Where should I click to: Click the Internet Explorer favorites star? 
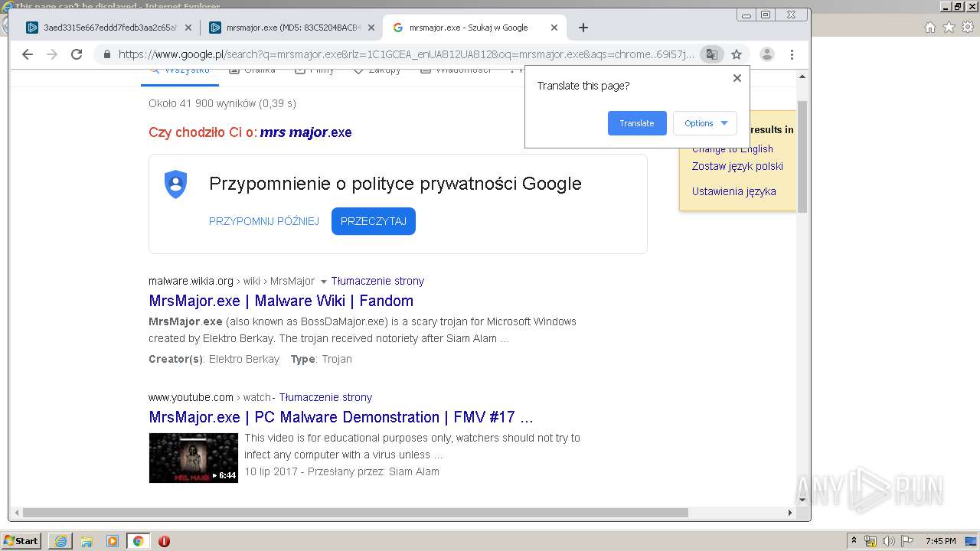[949, 28]
